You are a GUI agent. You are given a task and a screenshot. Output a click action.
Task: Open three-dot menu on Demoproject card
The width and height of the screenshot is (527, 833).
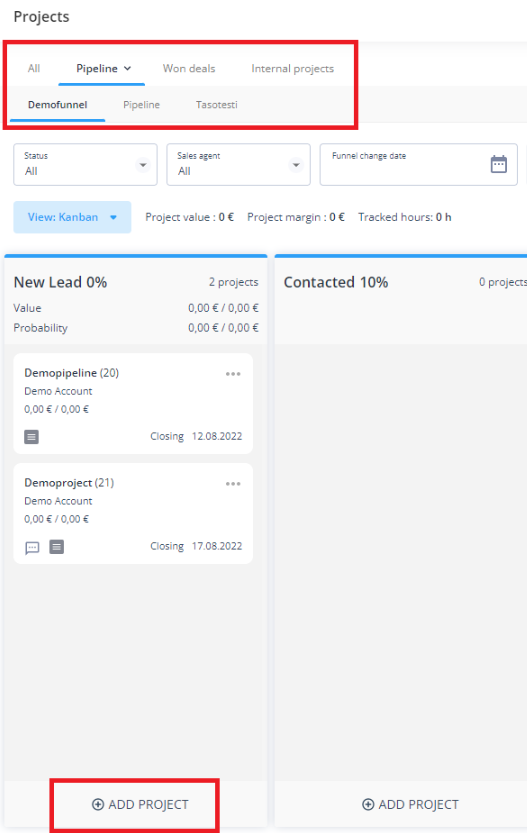pos(233,484)
